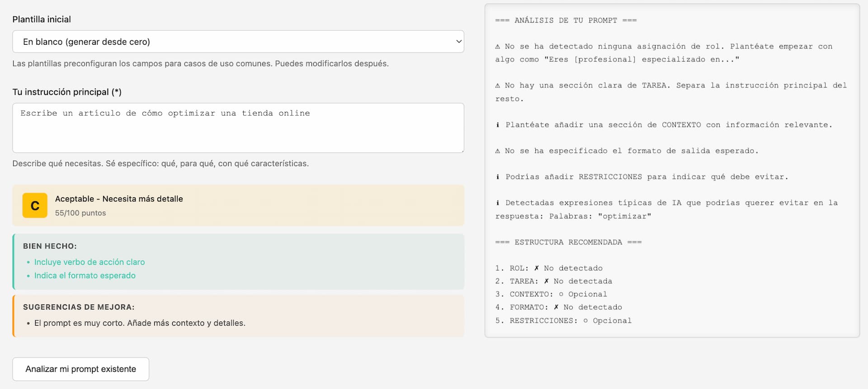Click the warning icon beside the missing role message
Image resolution: width=868 pixels, height=389 pixels.
point(498,47)
